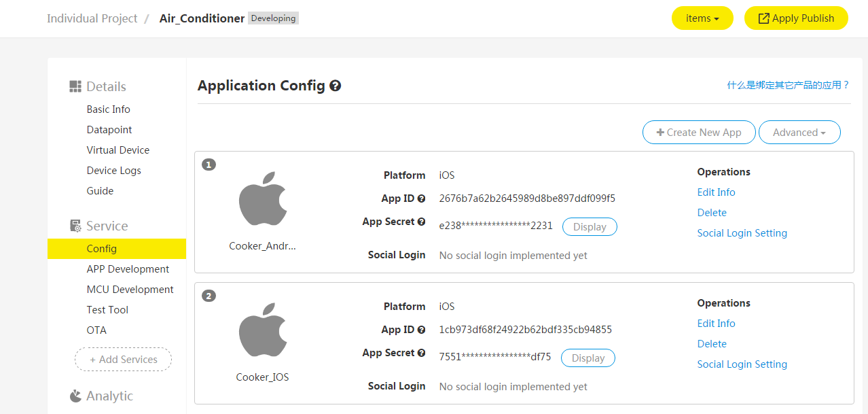Click the Apple logo for Cooker_Andr app
The width and height of the screenshot is (868, 414).
click(264, 199)
